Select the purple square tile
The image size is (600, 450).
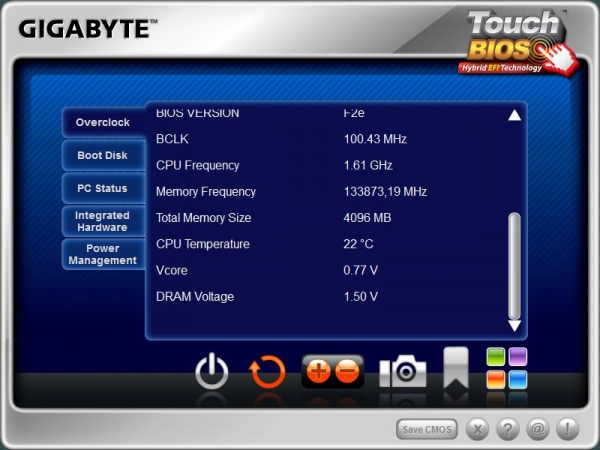click(518, 357)
